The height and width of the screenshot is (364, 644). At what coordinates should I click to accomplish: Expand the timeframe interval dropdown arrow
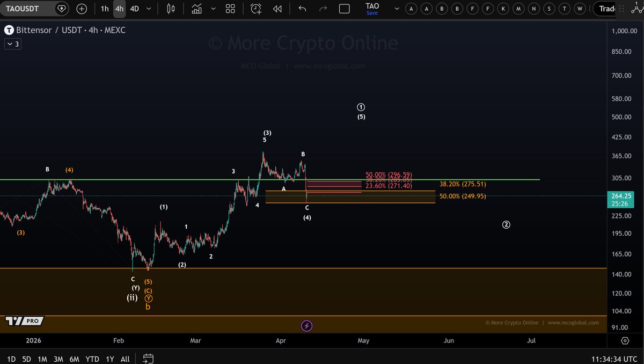[x=149, y=9]
